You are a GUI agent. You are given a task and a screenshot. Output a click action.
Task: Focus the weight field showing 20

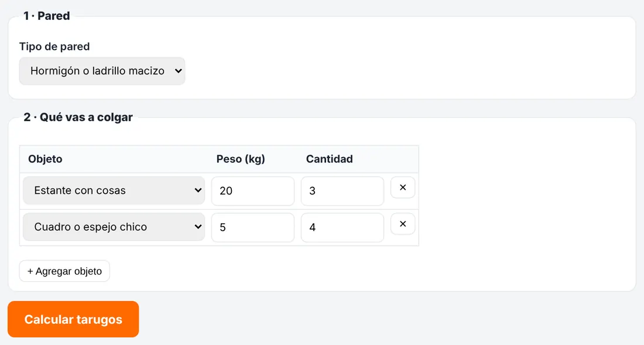[252, 191]
